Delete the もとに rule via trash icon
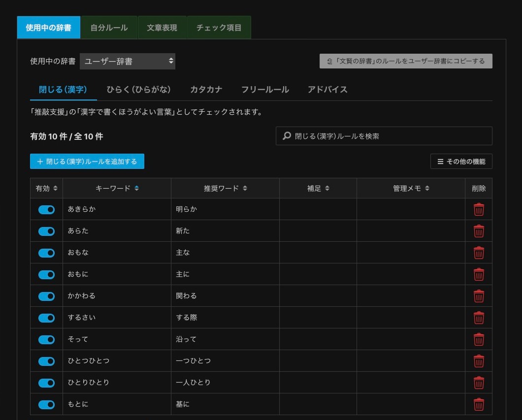Image resolution: width=522 pixels, height=420 pixels. 478,404
